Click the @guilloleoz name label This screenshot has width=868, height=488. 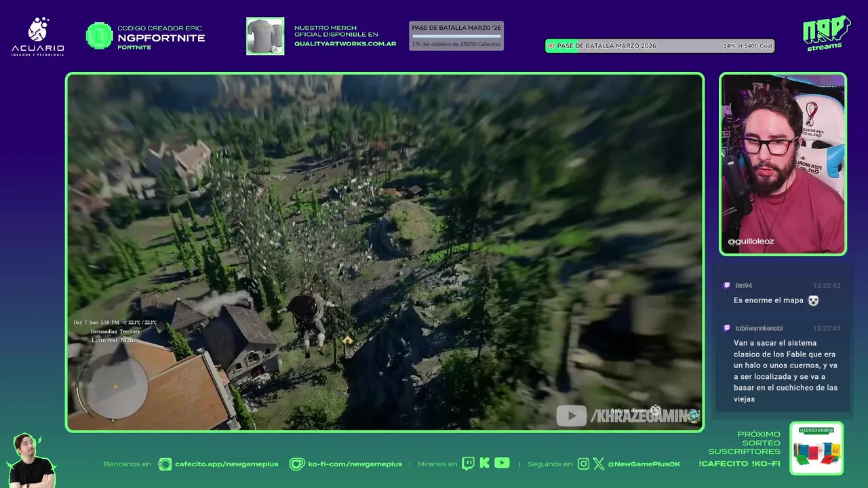click(x=750, y=241)
